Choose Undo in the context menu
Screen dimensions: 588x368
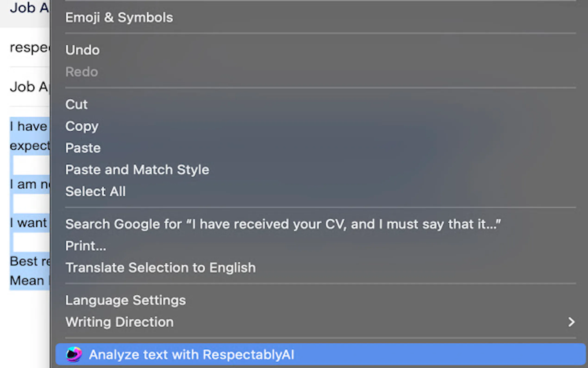(x=82, y=50)
